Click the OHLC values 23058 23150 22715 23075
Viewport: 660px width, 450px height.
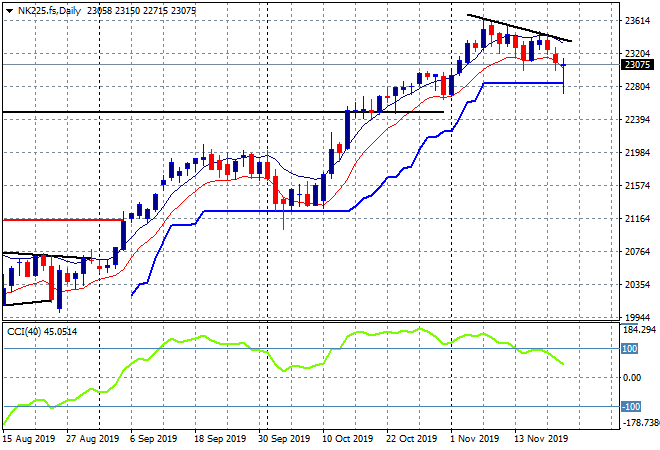pos(141,11)
